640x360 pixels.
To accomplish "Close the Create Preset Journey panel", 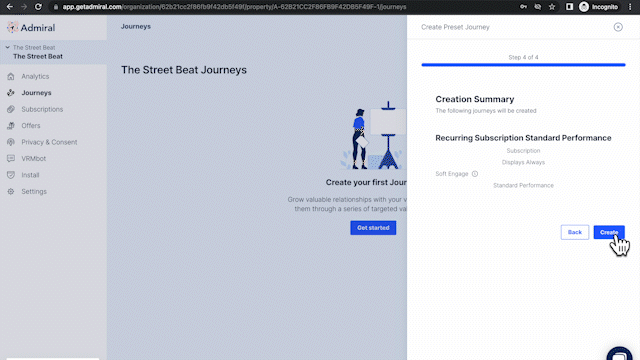I will [618, 27].
